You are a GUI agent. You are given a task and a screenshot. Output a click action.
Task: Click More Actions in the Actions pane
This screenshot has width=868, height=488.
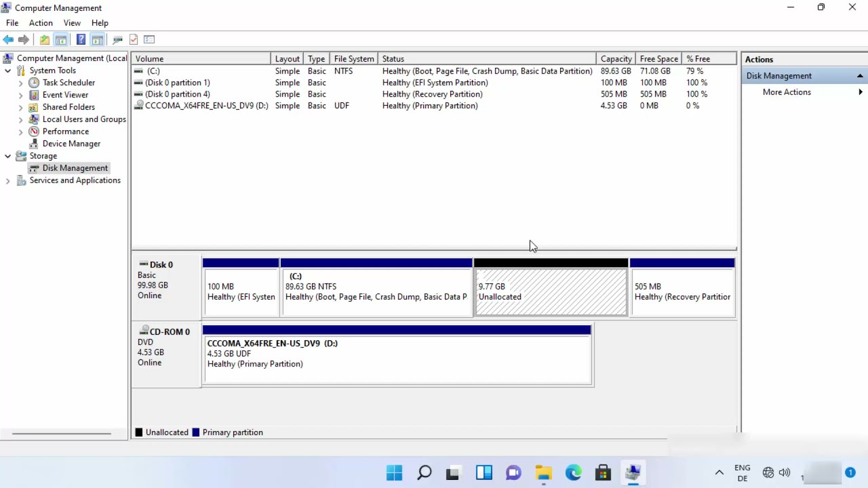[786, 92]
